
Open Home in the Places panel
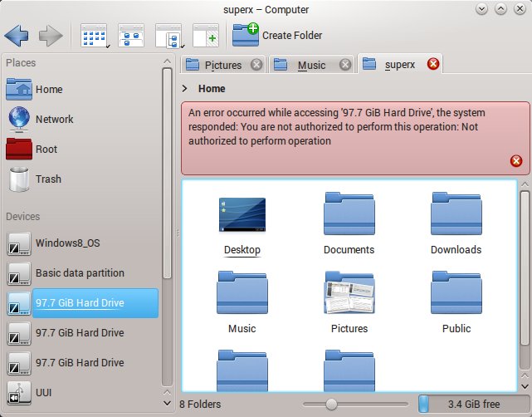tap(48, 90)
